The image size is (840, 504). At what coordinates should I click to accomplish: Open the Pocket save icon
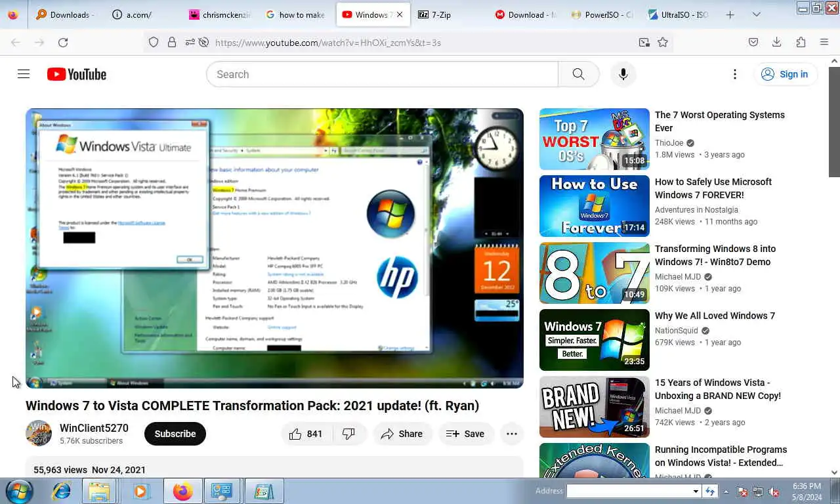(753, 42)
